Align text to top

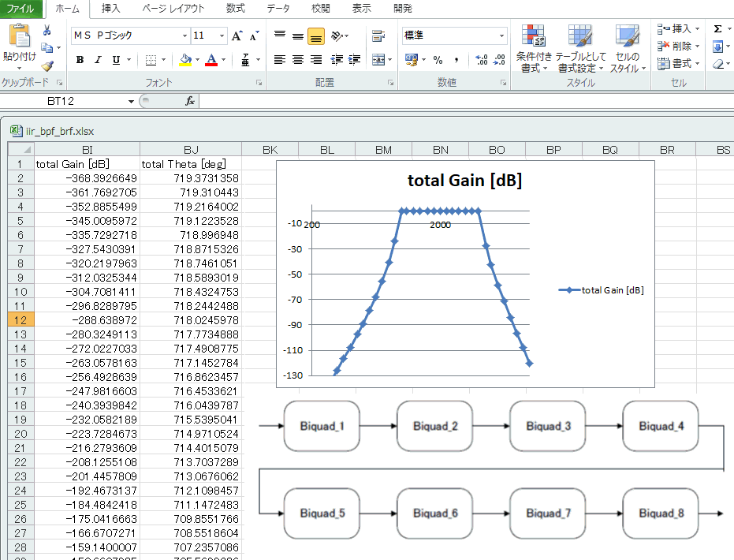(x=280, y=35)
